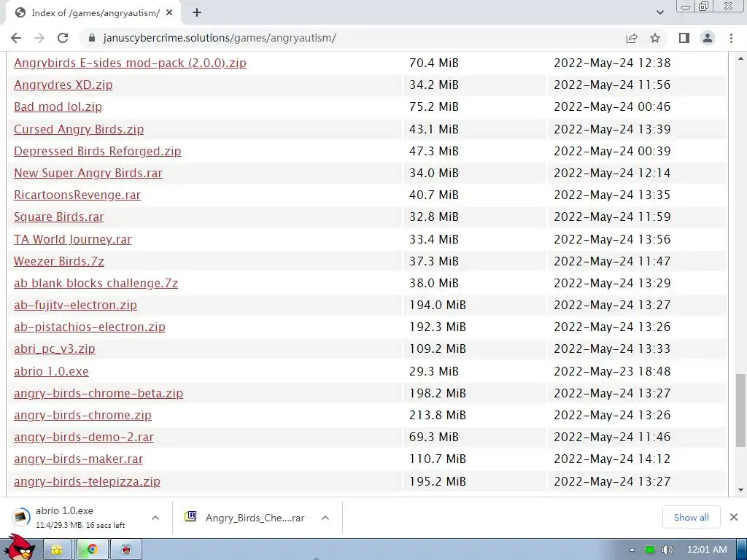The image size is (747, 560).
Task: Click the 12:01 AM taskbar clock
Action: tap(707, 550)
